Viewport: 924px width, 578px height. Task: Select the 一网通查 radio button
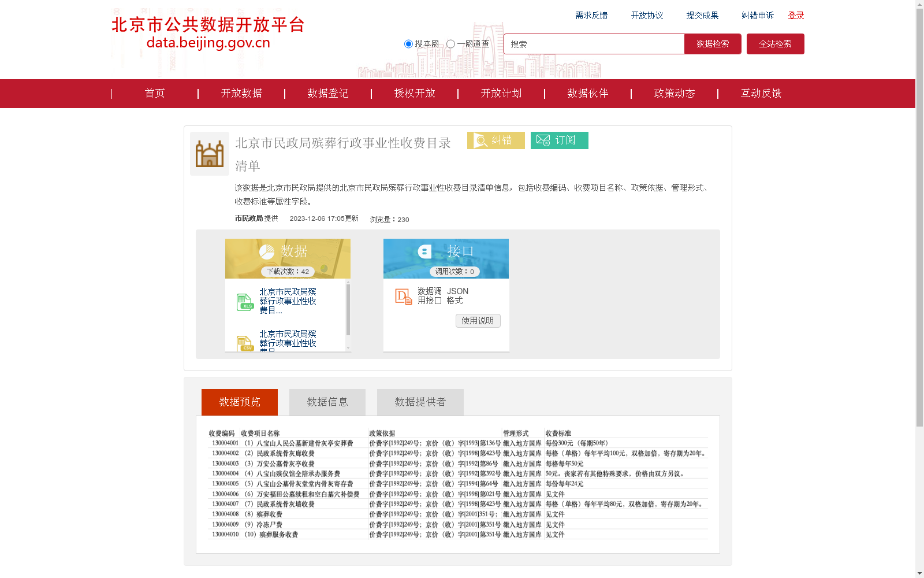click(450, 44)
